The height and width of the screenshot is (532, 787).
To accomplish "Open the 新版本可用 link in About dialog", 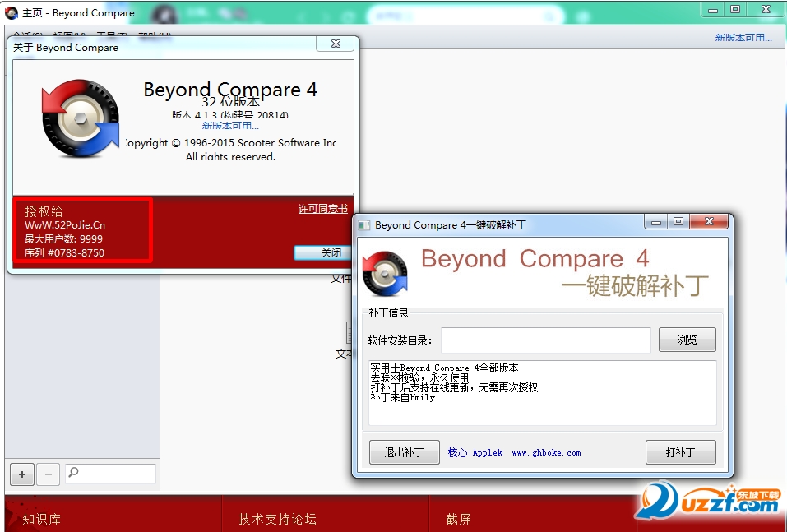I will (x=230, y=126).
